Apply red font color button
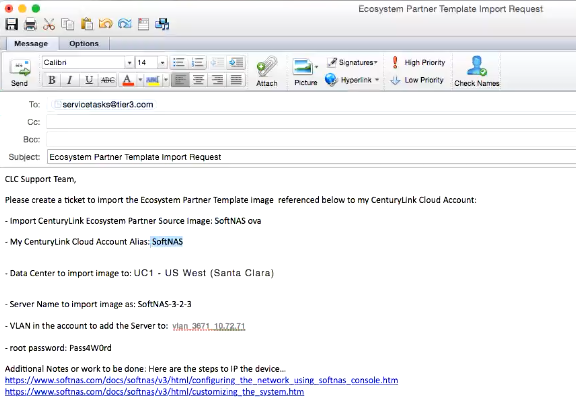The width and height of the screenshot is (576, 413). pos(127,80)
